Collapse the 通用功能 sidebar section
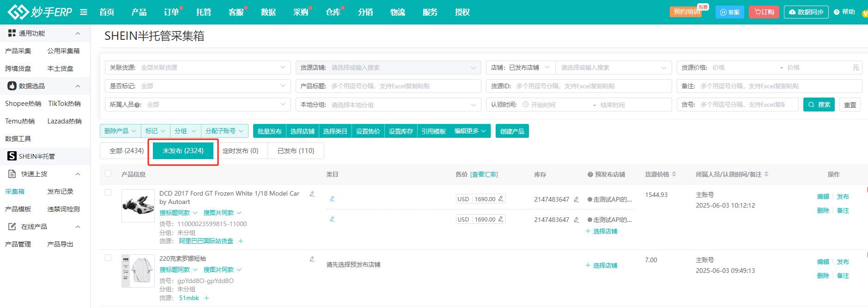Image resolution: width=868 pixels, height=308 pixels. point(78,33)
